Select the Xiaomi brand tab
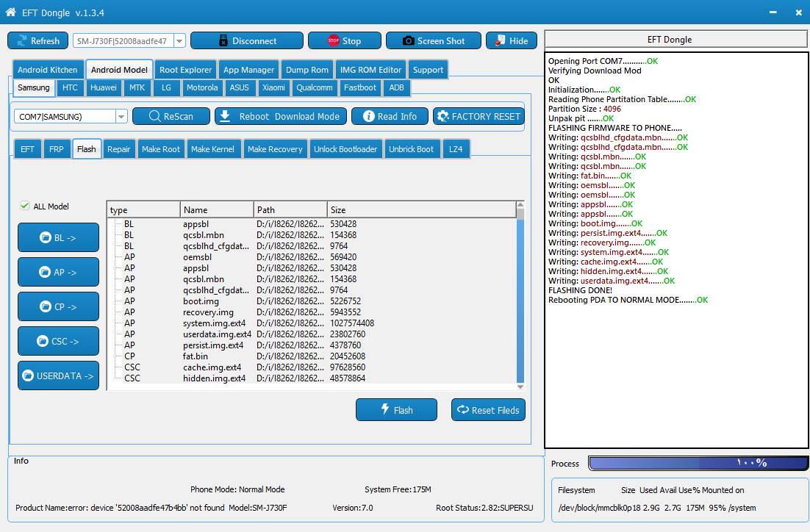Viewport: 810px width, 532px height. [x=273, y=87]
